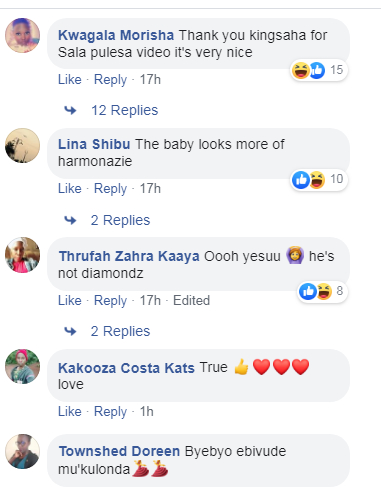Like Kwagala Morisha's comment
The width and height of the screenshot is (381, 487).
pos(70,80)
